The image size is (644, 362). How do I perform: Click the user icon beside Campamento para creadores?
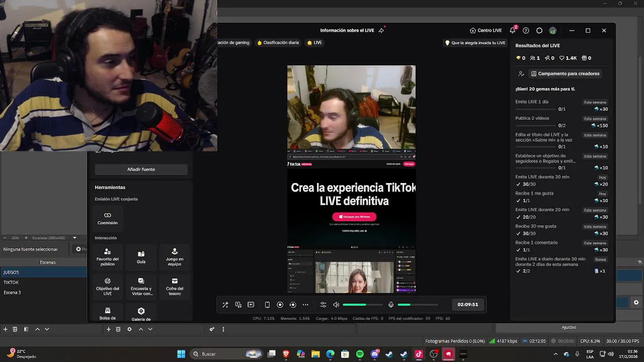[521, 74]
